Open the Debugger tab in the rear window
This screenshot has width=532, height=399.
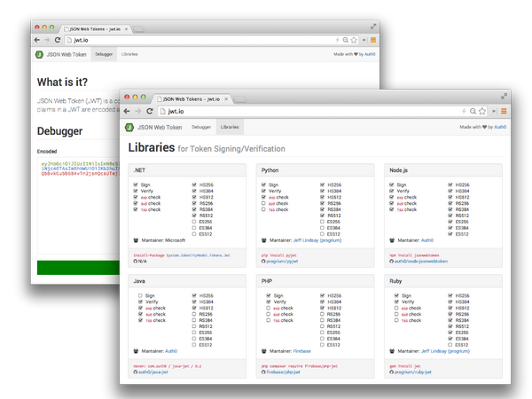[x=104, y=54]
